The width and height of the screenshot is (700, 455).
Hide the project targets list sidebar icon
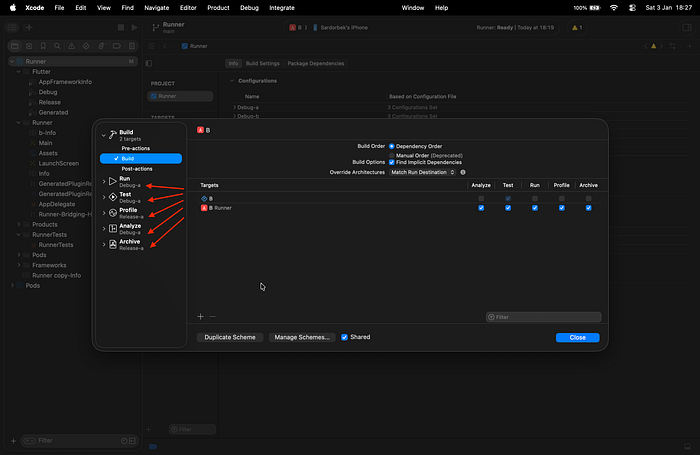(x=149, y=63)
